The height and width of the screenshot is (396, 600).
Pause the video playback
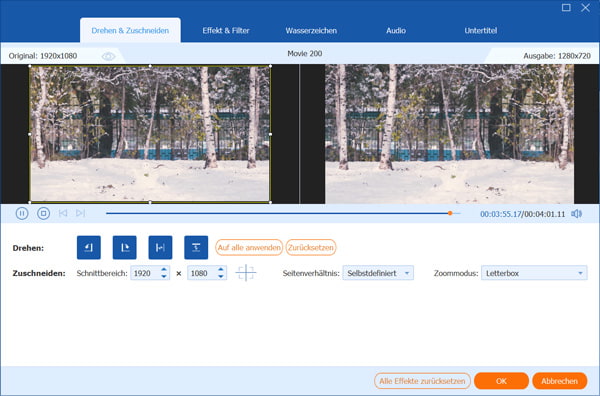coord(22,213)
